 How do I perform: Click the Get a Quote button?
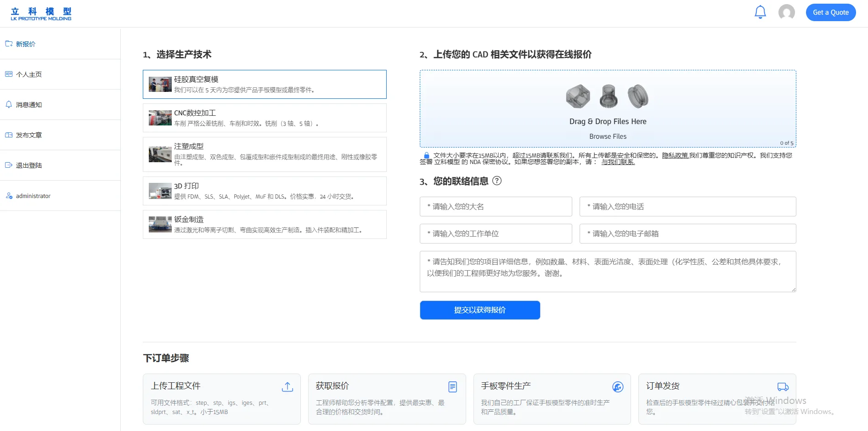click(830, 12)
